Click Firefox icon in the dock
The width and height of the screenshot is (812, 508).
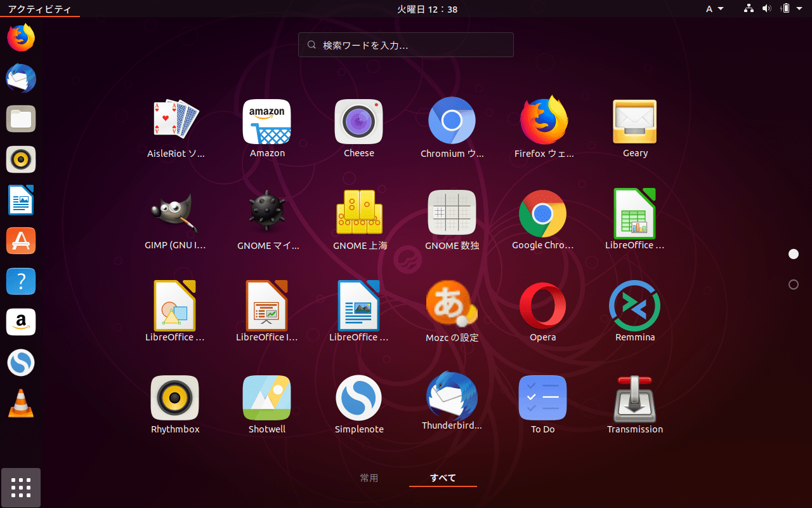coord(21,37)
